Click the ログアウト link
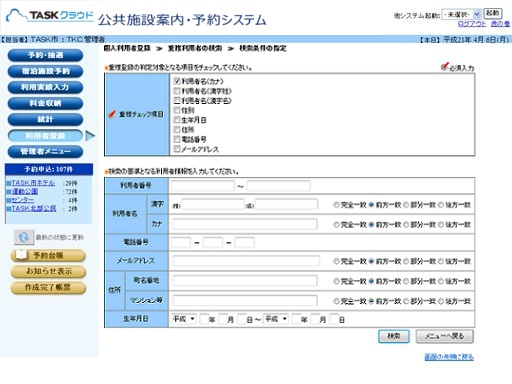Screen dimensions: 512x384 click(472, 24)
